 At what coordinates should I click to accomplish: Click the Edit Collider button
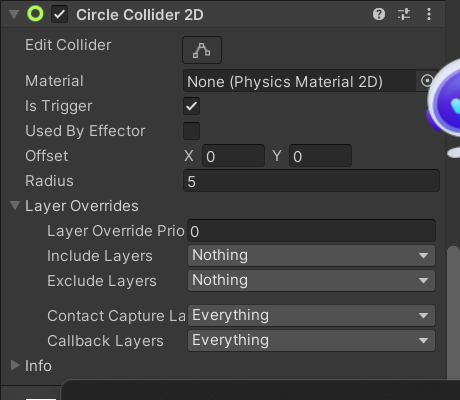(202, 50)
